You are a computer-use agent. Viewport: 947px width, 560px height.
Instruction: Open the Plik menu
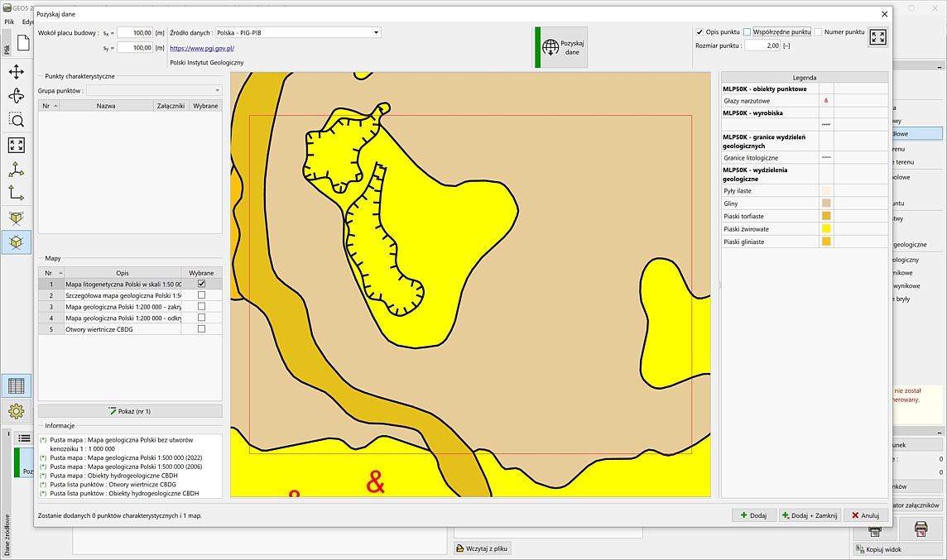9,22
